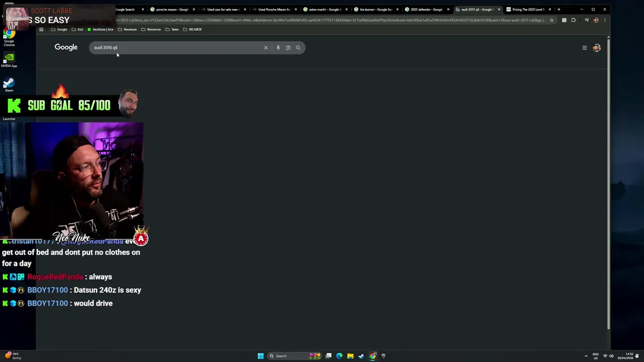Open the network Wi-Fi tray icon
The image size is (644, 362).
tap(605, 356)
